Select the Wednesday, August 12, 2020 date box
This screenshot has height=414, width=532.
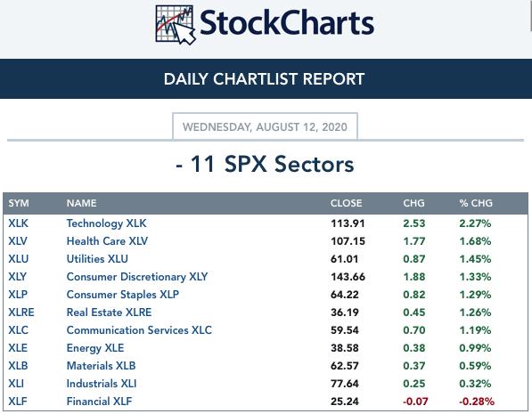pyautogui.click(x=265, y=126)
